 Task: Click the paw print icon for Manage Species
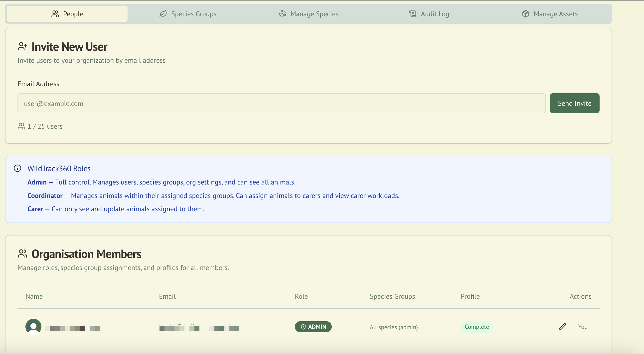[282, 14]
